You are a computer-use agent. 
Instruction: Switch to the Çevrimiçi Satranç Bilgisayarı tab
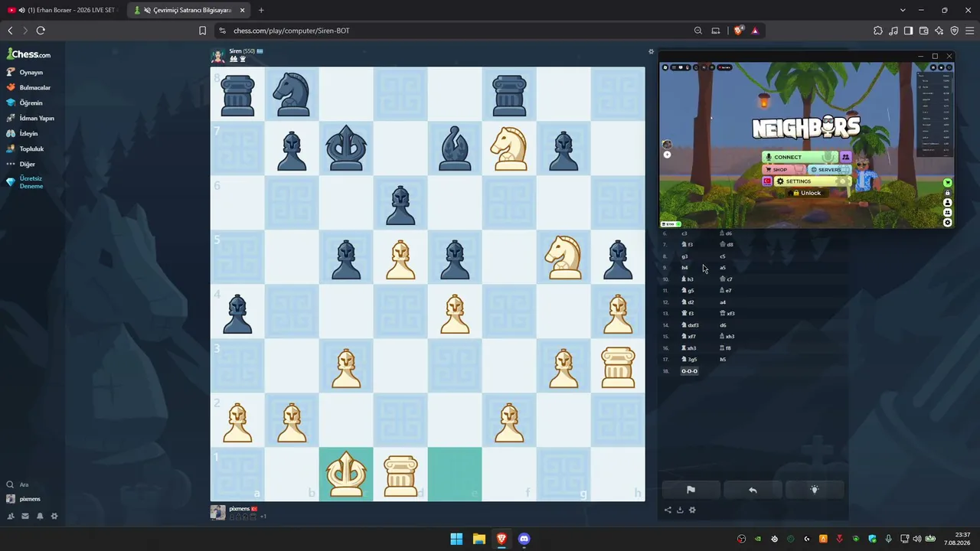(x=188, y=10)
